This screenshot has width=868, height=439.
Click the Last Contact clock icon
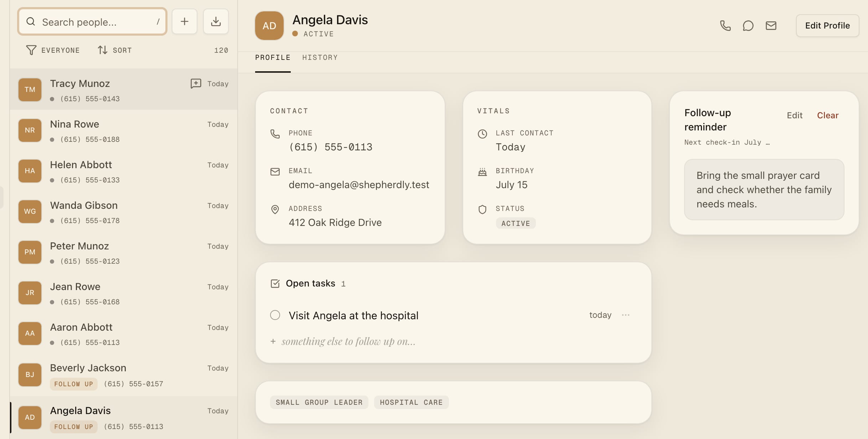click(x=482, y=134)
